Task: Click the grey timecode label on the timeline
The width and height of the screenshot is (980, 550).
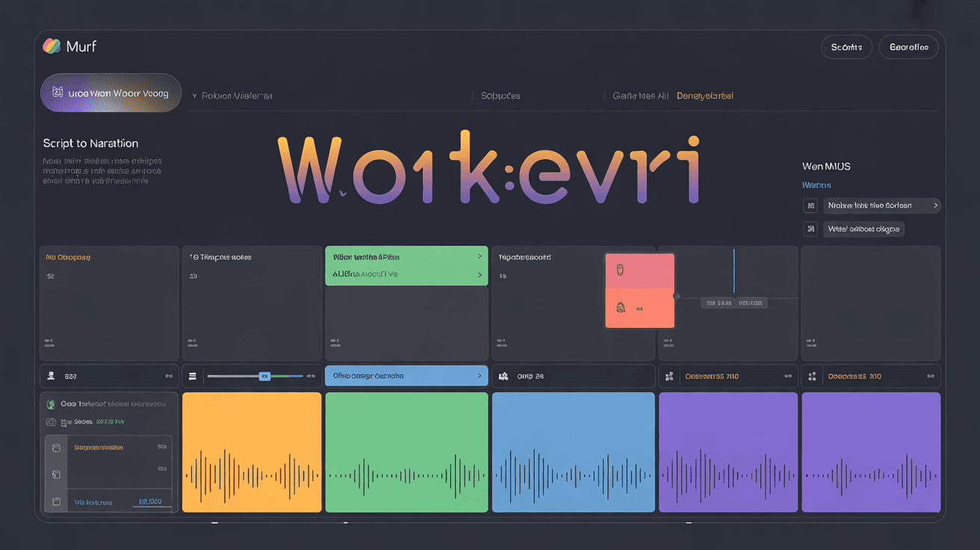Action: tap(734, 303)
